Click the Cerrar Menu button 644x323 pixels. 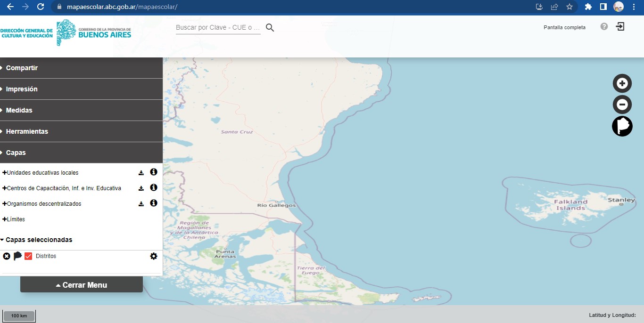[x=82, y=285]
